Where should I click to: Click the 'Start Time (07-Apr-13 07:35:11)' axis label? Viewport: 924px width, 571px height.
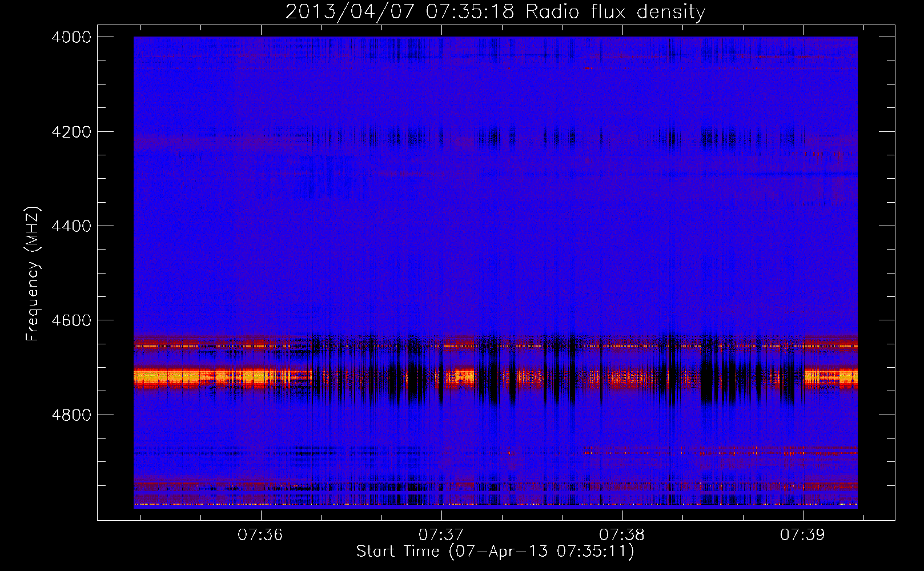[x=495, y=551]
